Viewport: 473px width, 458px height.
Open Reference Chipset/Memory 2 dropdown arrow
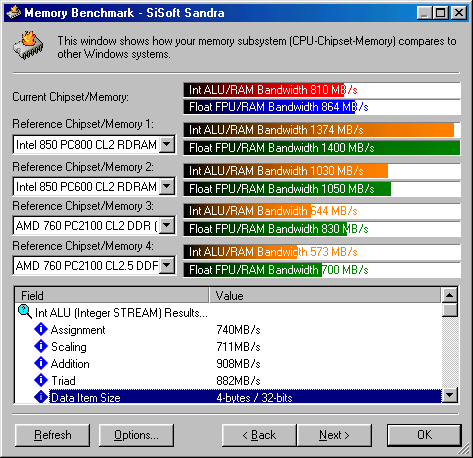167,186
